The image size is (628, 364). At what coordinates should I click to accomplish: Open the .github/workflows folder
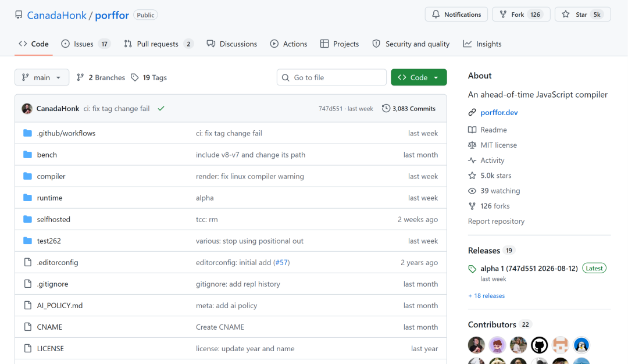click(x=66, y=133)
